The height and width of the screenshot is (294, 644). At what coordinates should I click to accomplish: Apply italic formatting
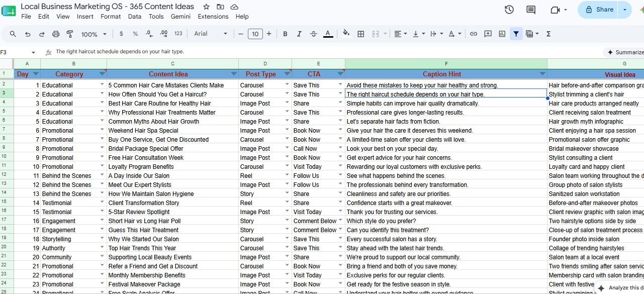point(299,34)
